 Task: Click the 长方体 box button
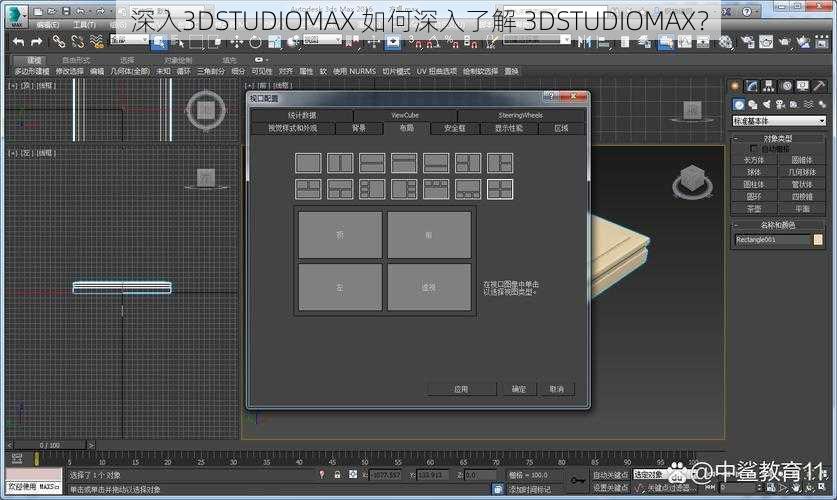[x=754, y=160]
